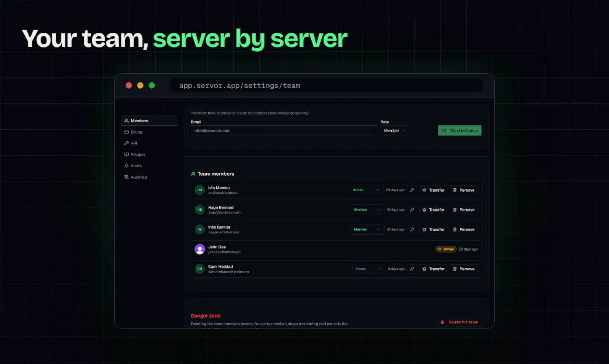Click "sami.freelance@proton.me" email text
The image size is (609, 364).
point(229,272)
